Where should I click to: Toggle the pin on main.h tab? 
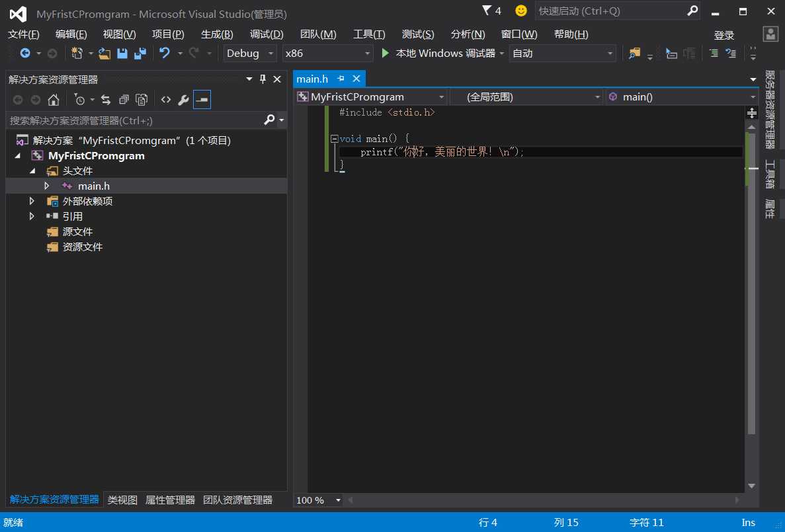[341, 79]
